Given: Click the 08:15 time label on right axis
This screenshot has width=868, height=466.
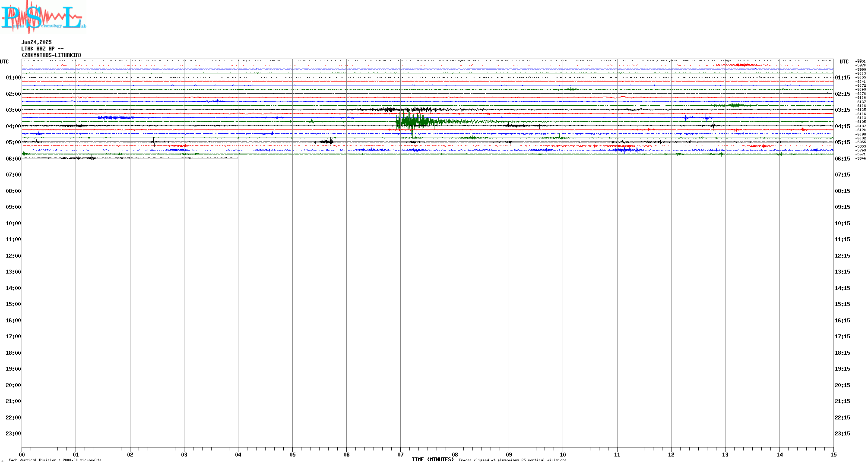Looking at the screenshot, I should click(x=843, y=191).
